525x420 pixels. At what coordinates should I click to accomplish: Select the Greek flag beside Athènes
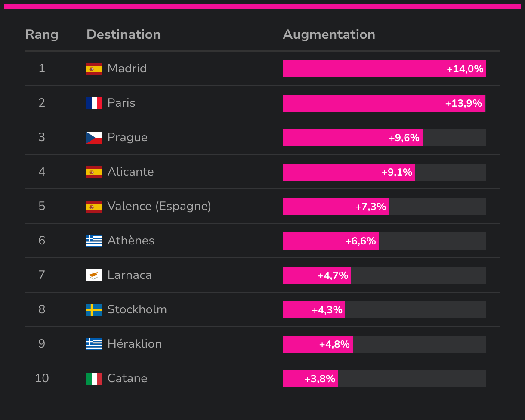pos(94,241)
